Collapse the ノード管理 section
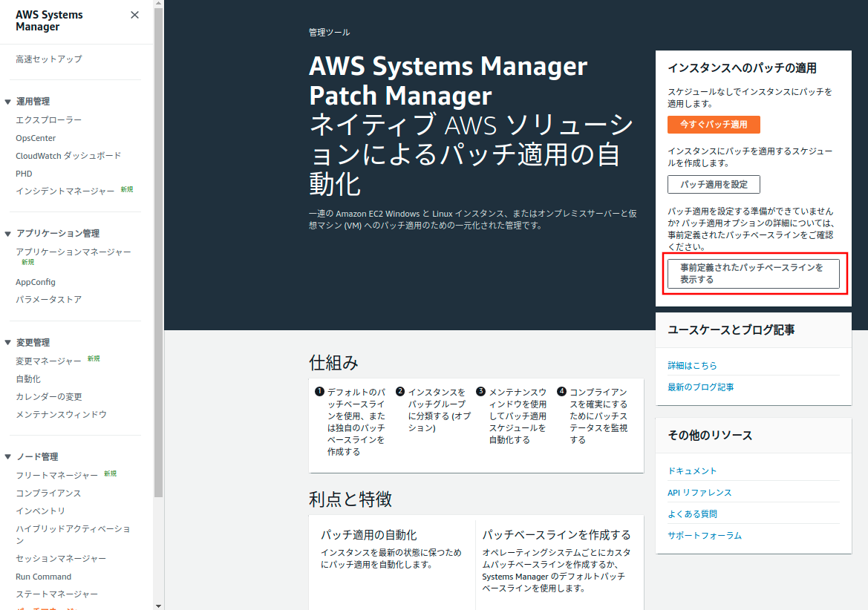 coord(8,457)
